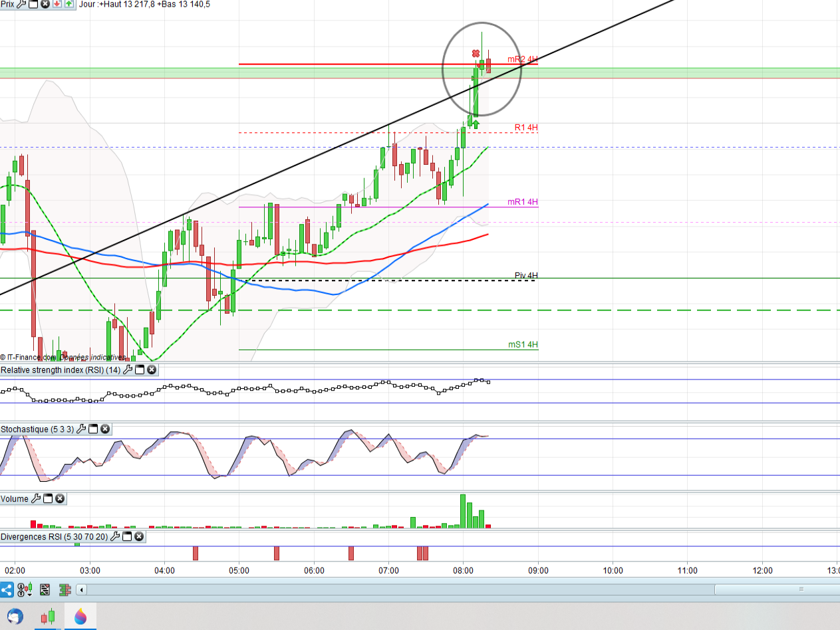Click the 12:00 time axis label
The image size is (840, 630).
pos(762,570)
